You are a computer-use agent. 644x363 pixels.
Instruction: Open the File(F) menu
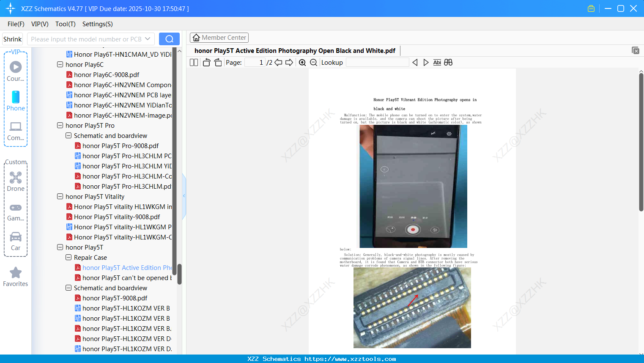pyautogui.click(x=16, y=24)
